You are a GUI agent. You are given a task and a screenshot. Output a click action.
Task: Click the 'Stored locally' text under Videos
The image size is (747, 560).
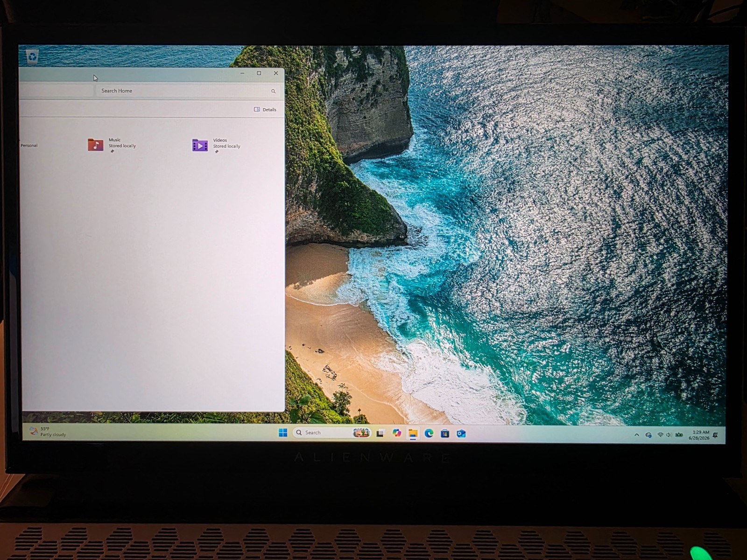point(227,146)
